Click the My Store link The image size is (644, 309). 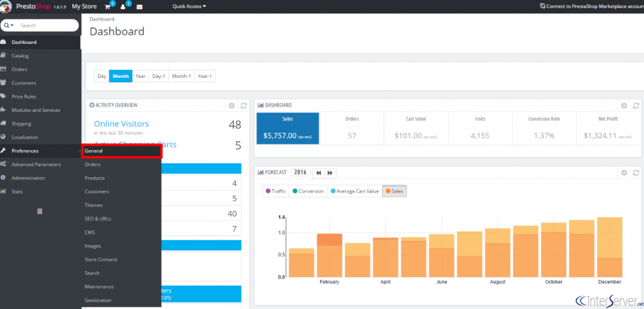[84, 6]
